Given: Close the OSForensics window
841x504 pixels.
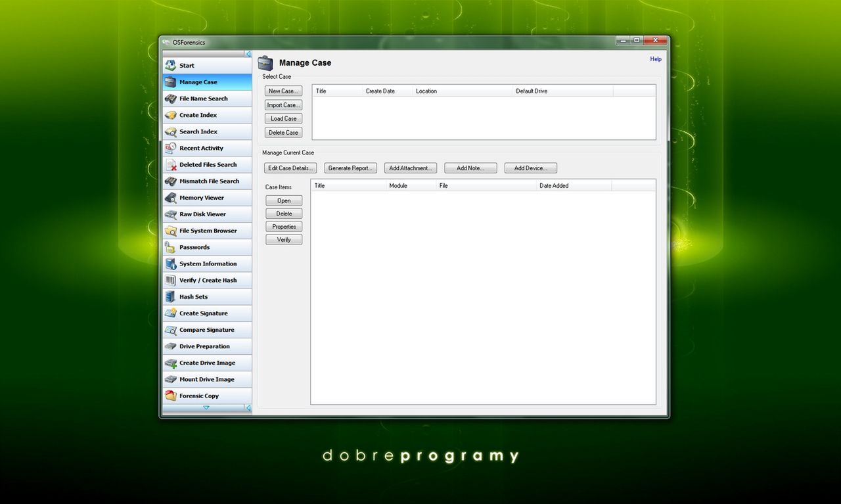Looking at the screenshot, I should [x=654, y=41].
